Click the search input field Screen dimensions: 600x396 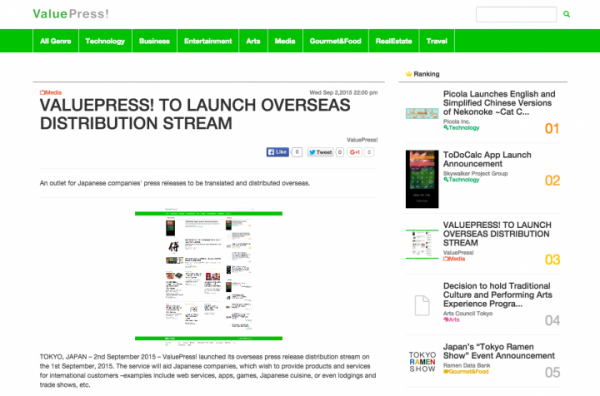[x=516, y=15]
